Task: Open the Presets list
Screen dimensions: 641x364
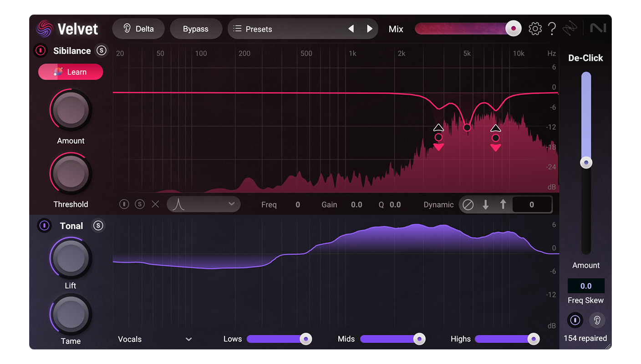Action: pyautogui.click(x=259, y=29)
